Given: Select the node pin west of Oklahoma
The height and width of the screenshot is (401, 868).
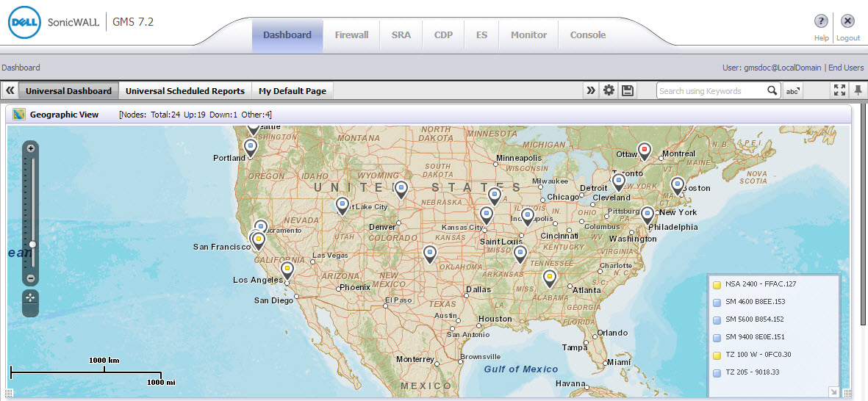Looking at the screenshot, I should (429, 254).
